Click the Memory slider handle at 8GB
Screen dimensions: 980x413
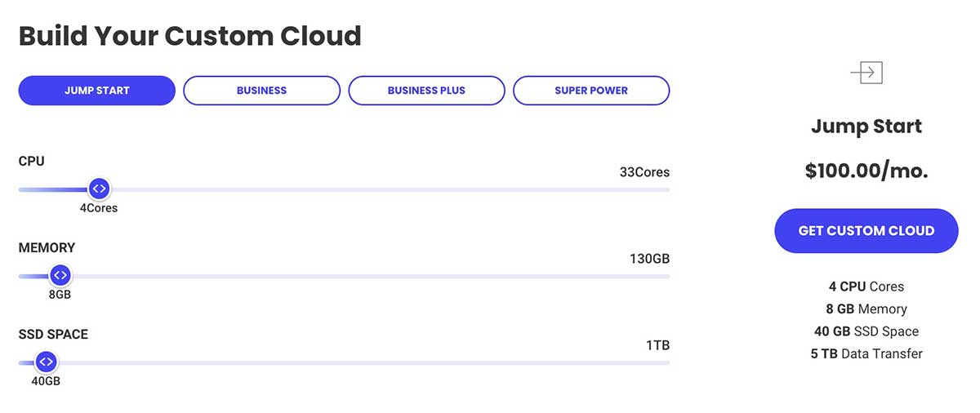pos(60,276)
